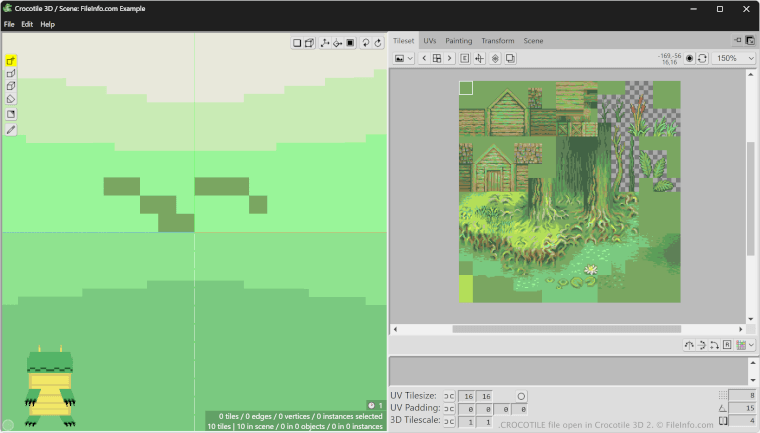Open the File menu

(x=9, y=24)
